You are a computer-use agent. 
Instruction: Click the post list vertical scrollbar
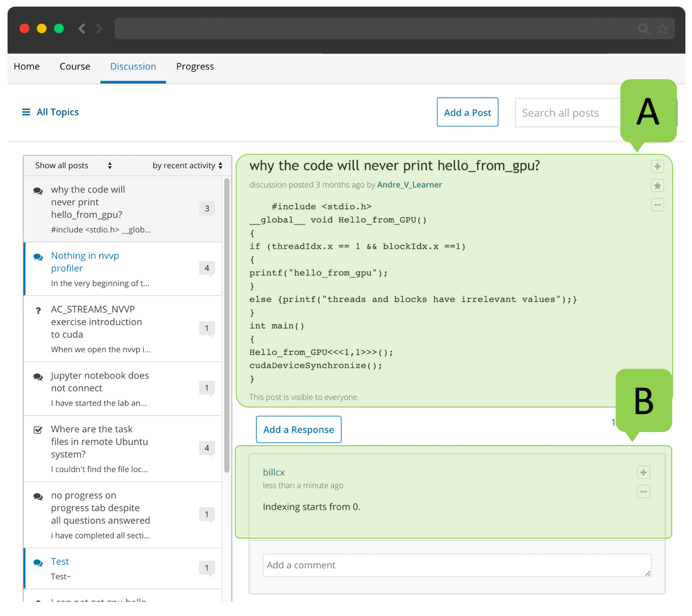(x=227, y=325)
